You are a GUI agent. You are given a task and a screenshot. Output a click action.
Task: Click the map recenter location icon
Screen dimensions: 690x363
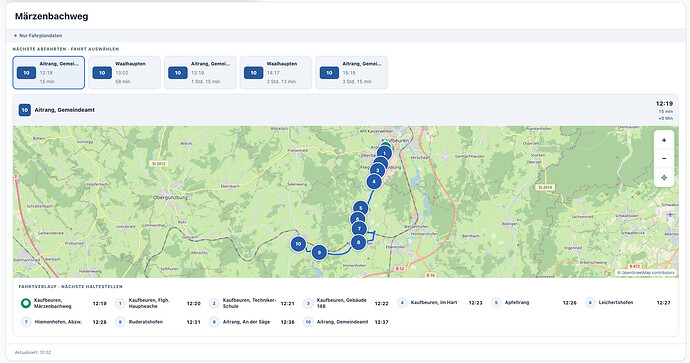pos(664,177)
